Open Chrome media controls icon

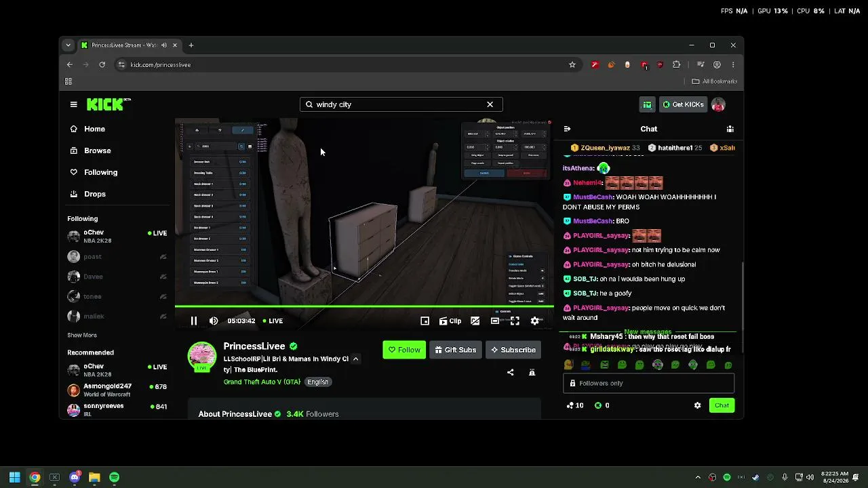coord(701,64)
